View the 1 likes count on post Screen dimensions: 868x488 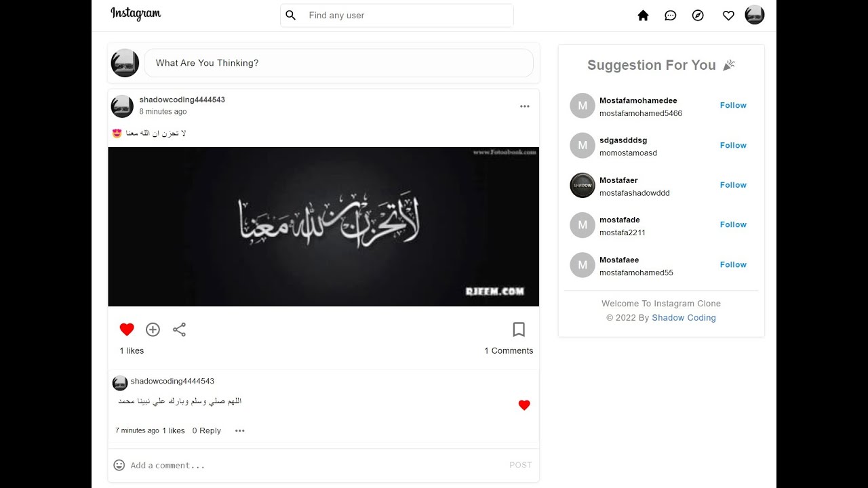(132, 350)
